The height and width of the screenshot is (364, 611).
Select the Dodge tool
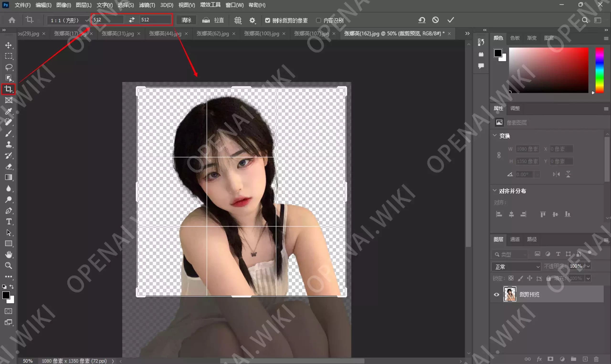(x=9, y=200)
